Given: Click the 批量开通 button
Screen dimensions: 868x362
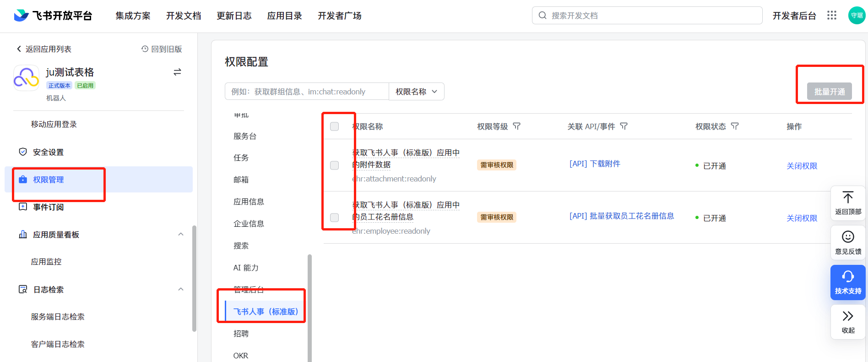Looking at the screenshot, I should (x=830, y=92).
